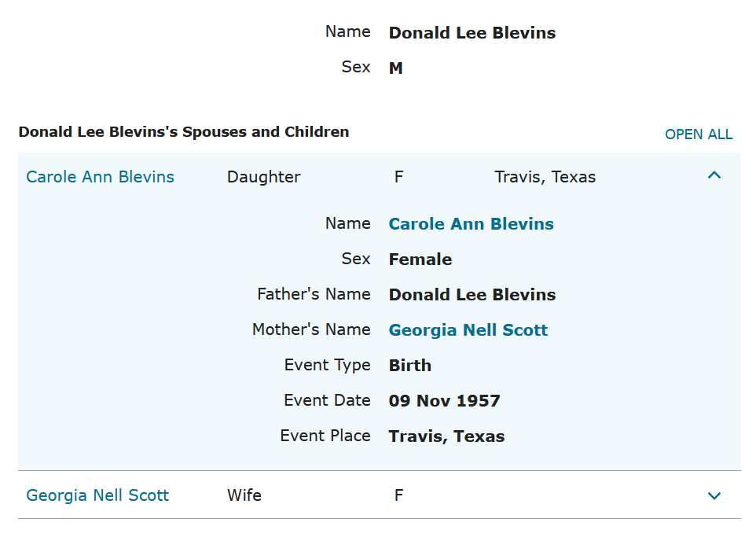Select the Wife relationship label
Viewport: 756px width, 552px height.
click(x=244, y=495)
